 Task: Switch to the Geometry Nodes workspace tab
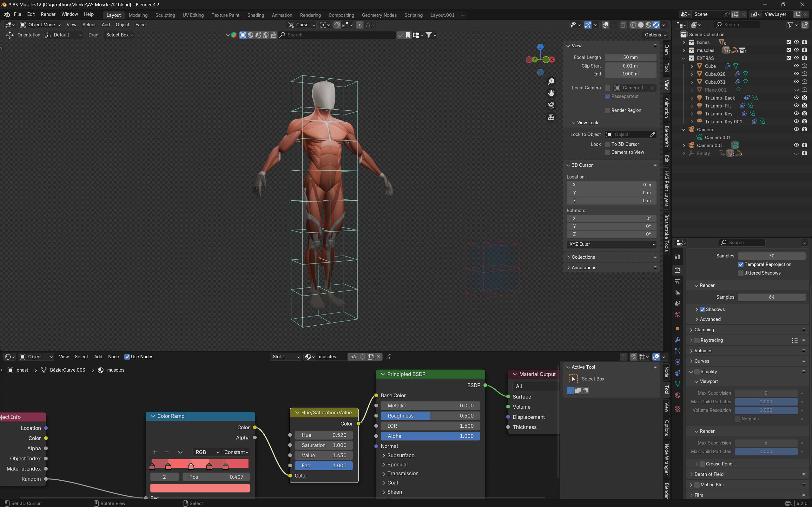coord(379,15)
